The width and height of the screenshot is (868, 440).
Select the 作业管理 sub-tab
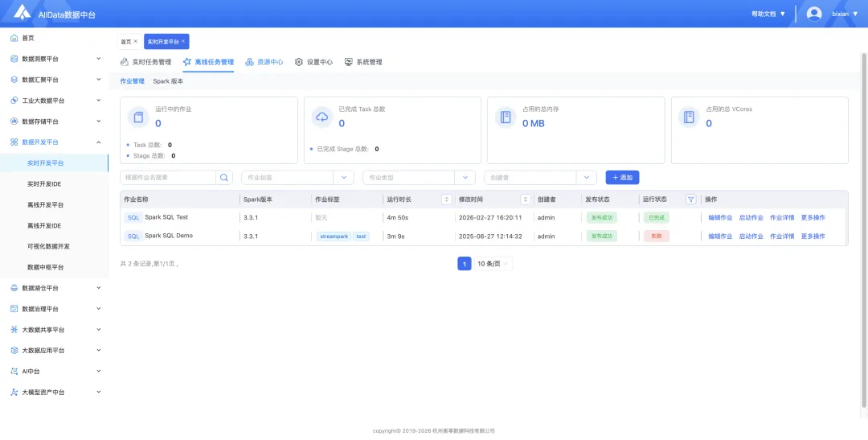133,81
